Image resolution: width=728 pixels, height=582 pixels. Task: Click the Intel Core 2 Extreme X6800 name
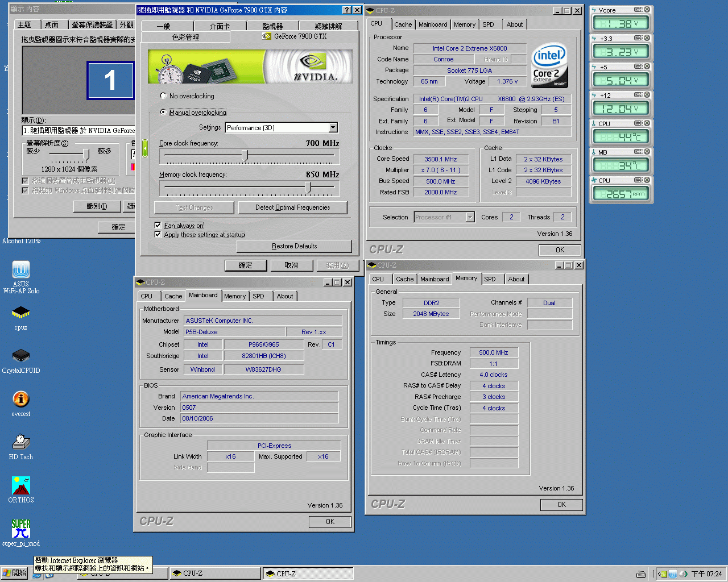pyautogui.click(x=470, y=48)
